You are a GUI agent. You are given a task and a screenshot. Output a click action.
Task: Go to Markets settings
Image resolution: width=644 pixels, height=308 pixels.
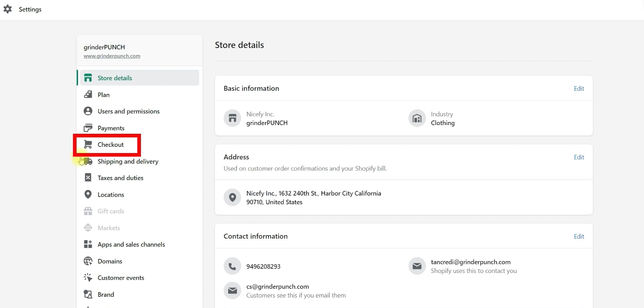(x=109, y=228)
